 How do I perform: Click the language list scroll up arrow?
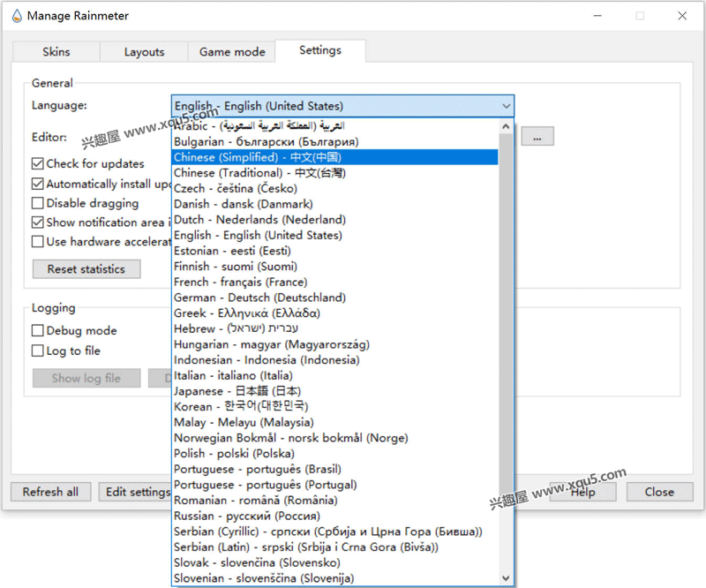(x=506, y=126)
